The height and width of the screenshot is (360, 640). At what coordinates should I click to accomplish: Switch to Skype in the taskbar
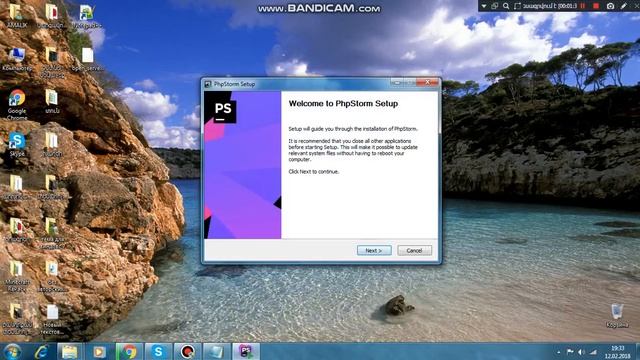(158, 351)
